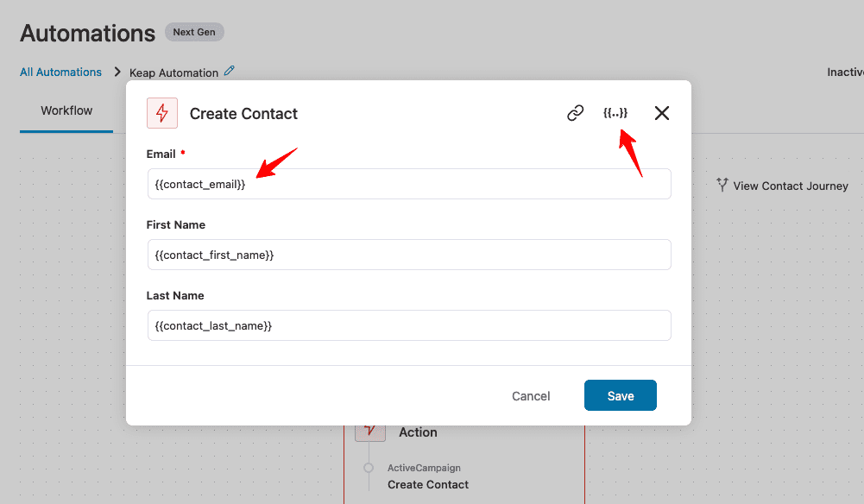This screenshot has height=504, width=864.
Task: Click the Keap Automation name in breadcrumb
Action: coord(173,72)
